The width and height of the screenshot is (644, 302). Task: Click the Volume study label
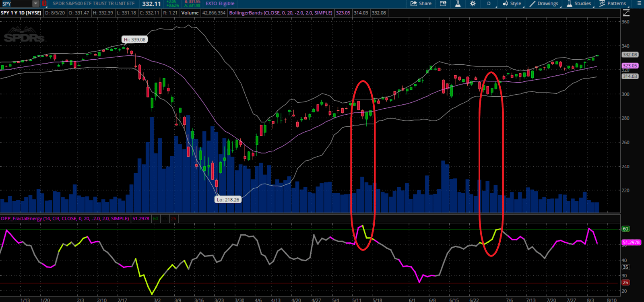click(190, 13)
